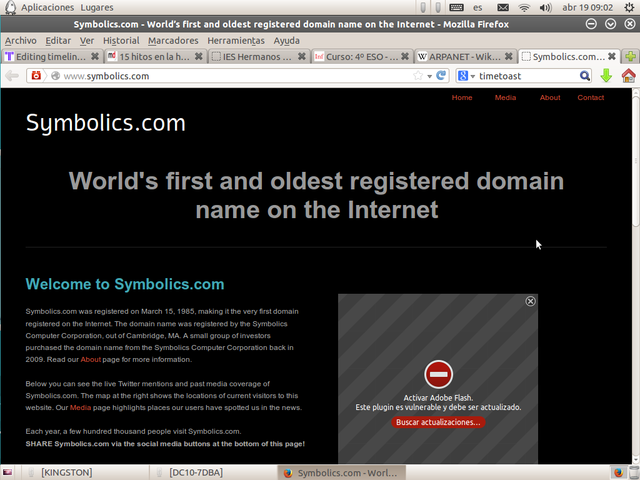Viewport: 640px width, 480px height.
Task: Click Symbolics.com Firefox taskbar entry
Action: pos(342,472)
